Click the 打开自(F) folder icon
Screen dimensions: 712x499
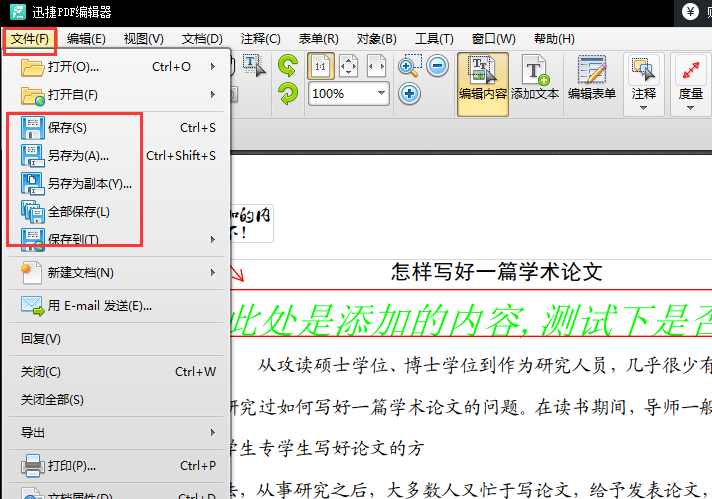33,95
